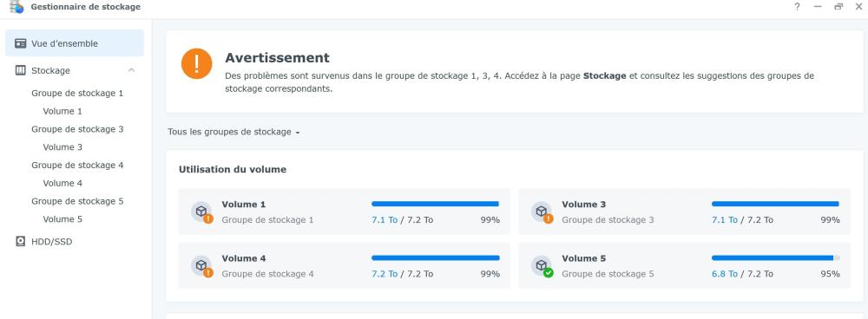
Task: Click the Stockage section icon in sidebar
Action: [x=21, y=70]
